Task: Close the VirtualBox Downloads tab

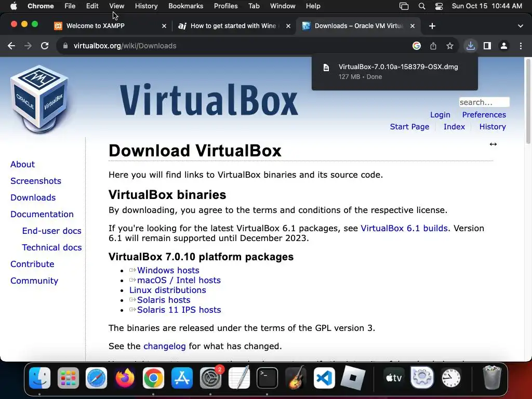Action: pos(413,26)
